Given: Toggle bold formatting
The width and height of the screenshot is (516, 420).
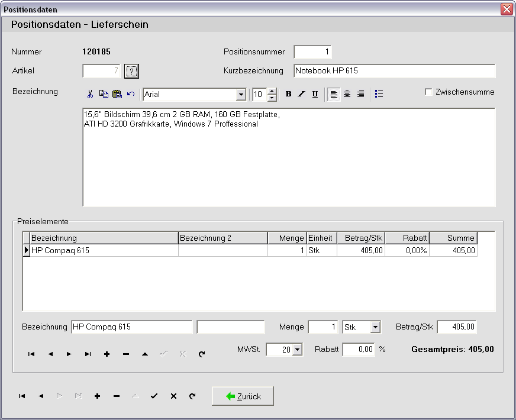Looking at the screenshot, I should 288,94.
